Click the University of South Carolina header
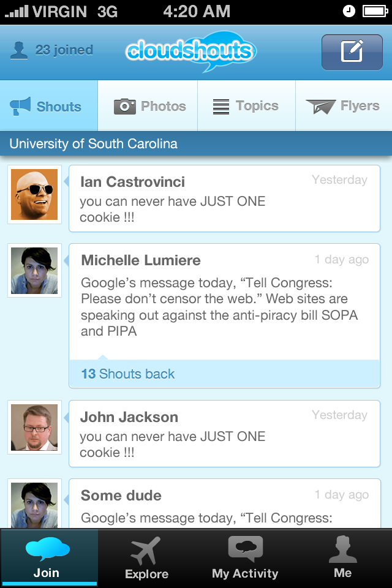The width and height of the screenshot is (392, 588). tap(94, 145)
